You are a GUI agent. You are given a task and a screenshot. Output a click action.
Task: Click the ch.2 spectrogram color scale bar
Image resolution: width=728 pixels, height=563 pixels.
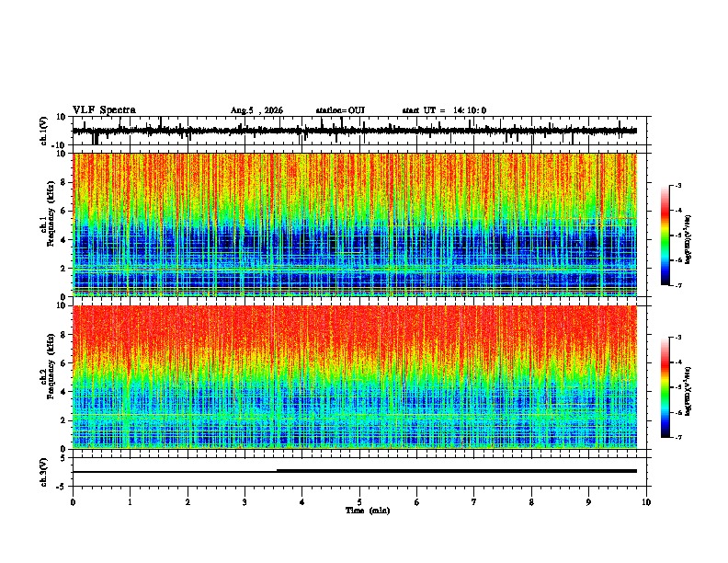[x=665, y=387]
